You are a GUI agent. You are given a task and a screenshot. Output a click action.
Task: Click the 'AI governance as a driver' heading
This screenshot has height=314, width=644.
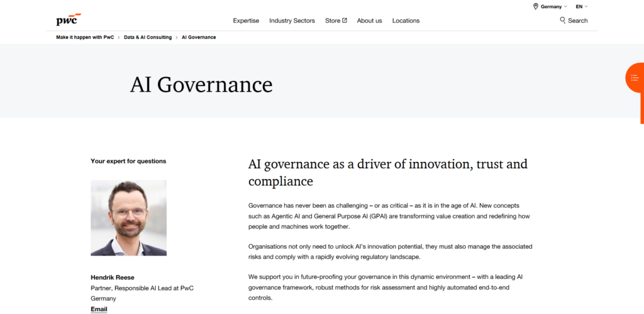[387, 173]
